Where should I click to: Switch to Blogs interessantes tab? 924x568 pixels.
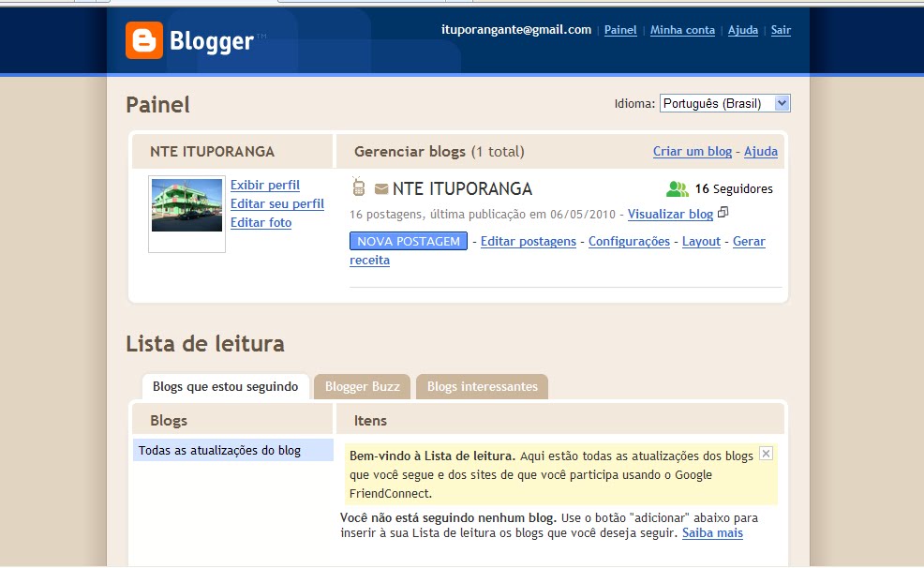[x=482, y=386]
